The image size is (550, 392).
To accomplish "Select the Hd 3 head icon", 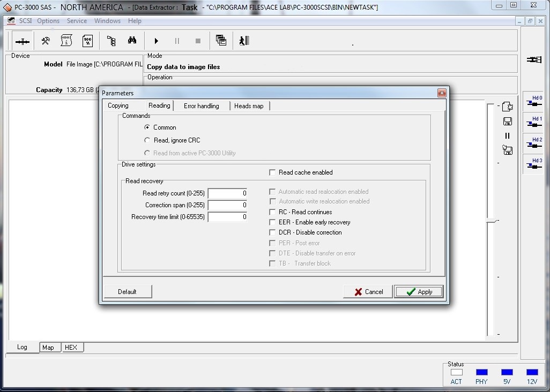I will pyautogui.click(x=533, y=164).
